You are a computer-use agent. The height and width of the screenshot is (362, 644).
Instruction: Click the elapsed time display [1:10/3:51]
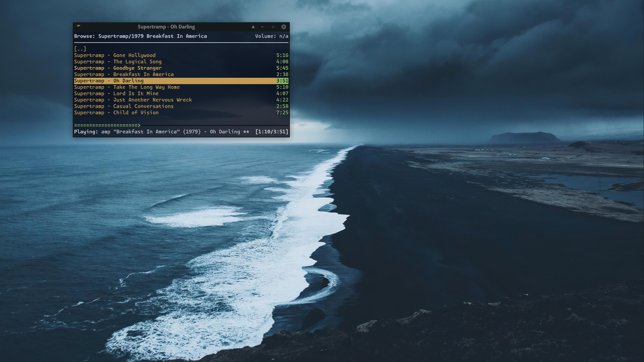coord(271,132)
